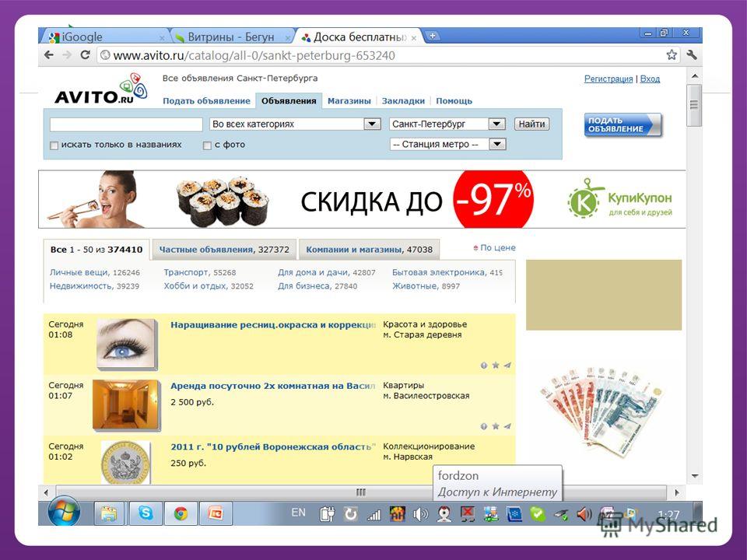This screenshot has height=560, width=747.
Task: Select the 'Объявления' site tab
Action: 289,101
